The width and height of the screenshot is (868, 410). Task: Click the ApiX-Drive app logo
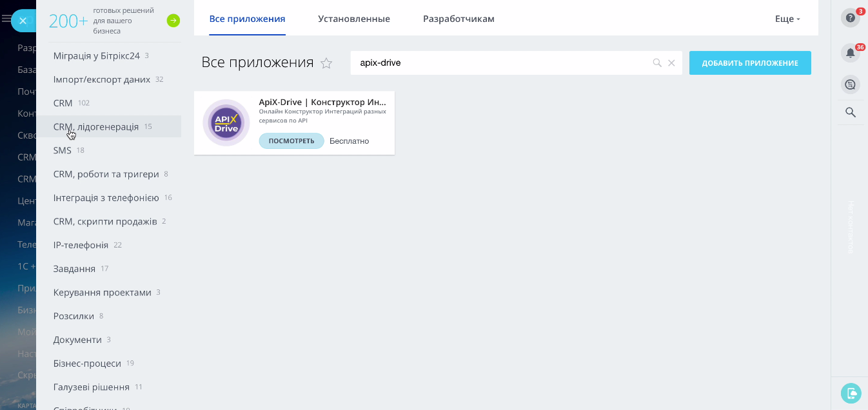pyautogui.click(x=226, y=122)
